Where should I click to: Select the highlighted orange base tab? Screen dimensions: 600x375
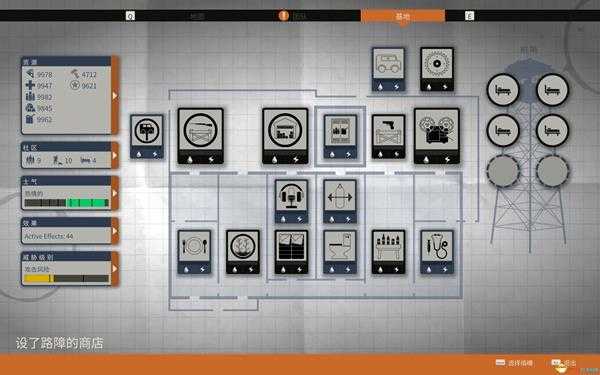tap(403, 16)
